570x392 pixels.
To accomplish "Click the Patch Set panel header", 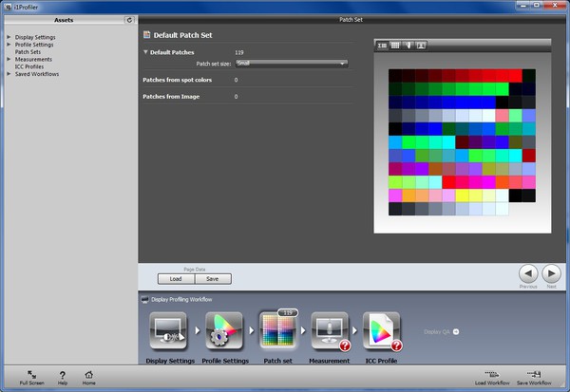I will tap(351, 20).
